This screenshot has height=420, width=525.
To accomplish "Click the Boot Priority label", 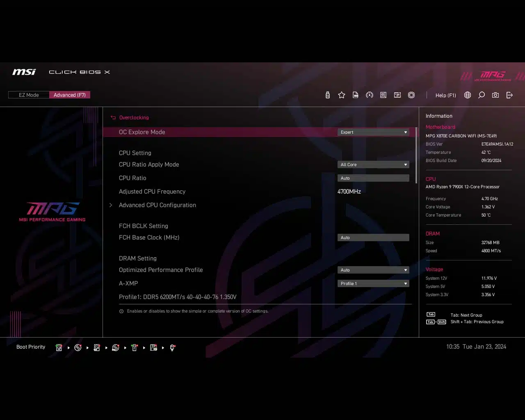I will point(31,347).
